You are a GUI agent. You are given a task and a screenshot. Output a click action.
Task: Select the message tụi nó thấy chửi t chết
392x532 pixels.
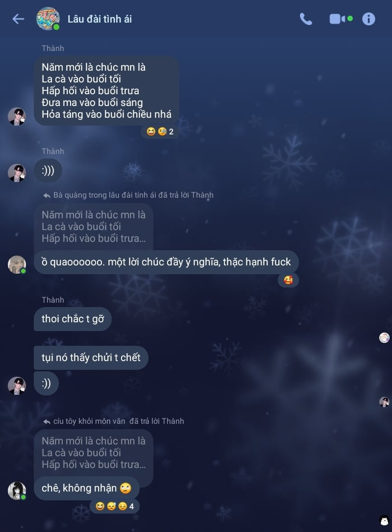click(x=91, y=358)
